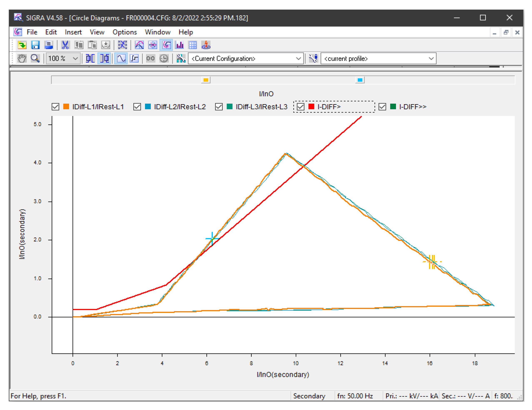Open the Table view icon
Screen dimensions: 532x410
(x=193, y=45)
